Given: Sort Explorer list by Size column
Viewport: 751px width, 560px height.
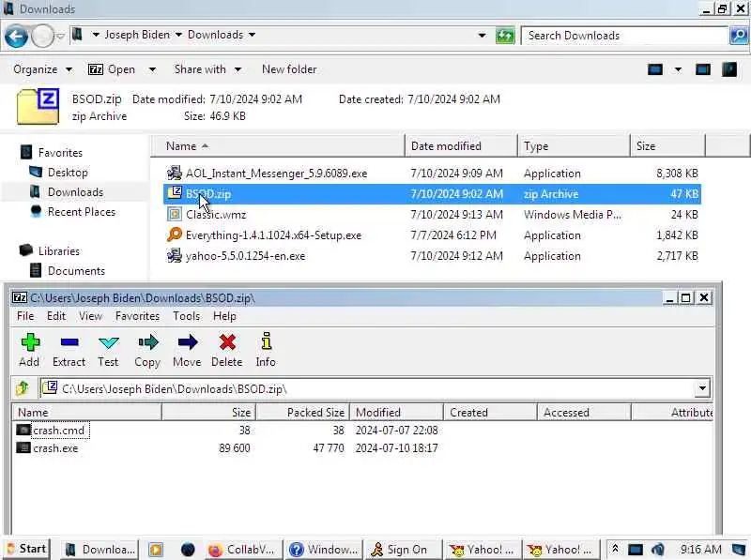Looking at the screenshot, I should tap(667, 146).
